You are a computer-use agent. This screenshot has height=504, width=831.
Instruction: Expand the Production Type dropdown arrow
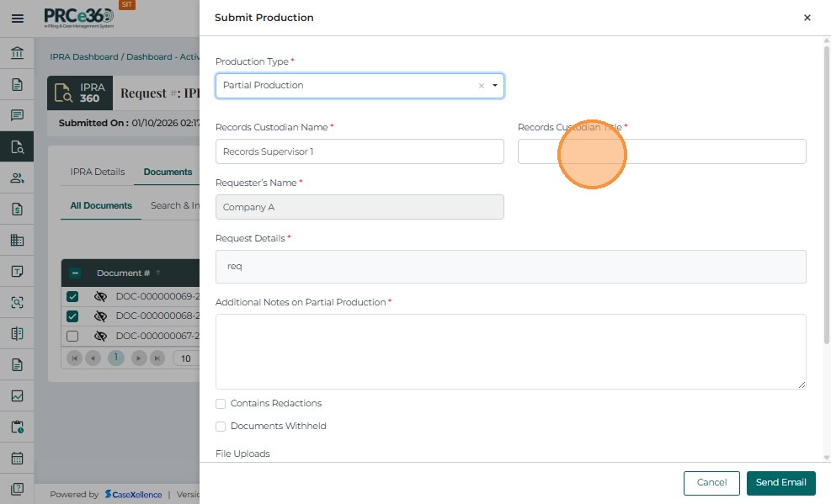point(494,86)
